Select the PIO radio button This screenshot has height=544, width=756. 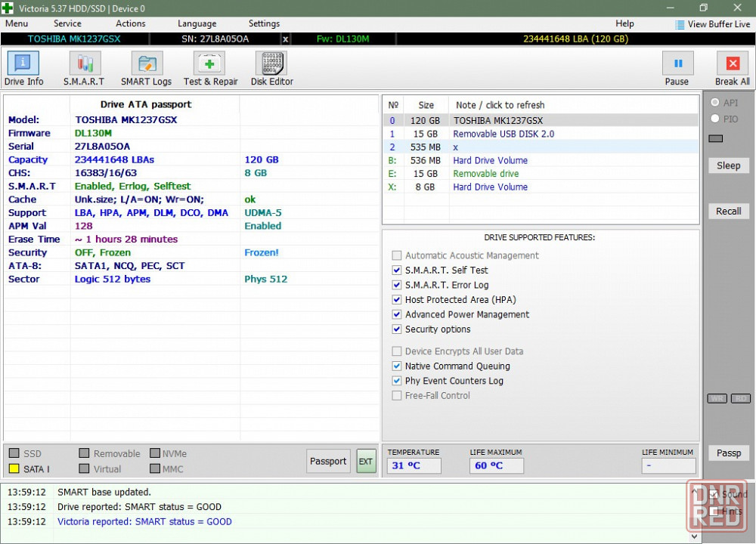715,119
